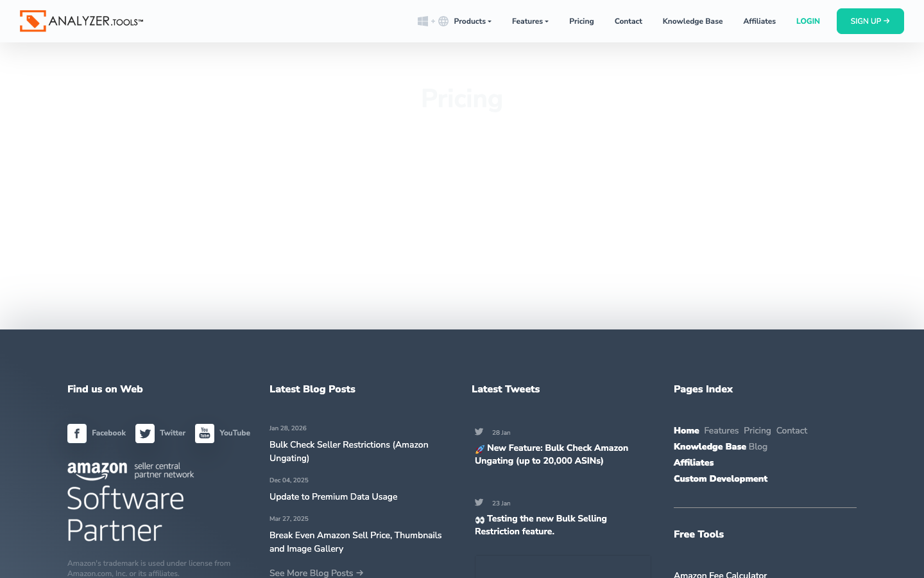Click the Facebook icon in footer
This screenshot has width=924, height=578.
tap(77, 433)
